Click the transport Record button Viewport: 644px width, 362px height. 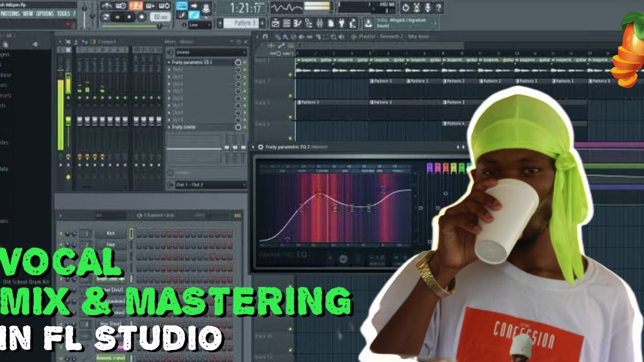(141, 17)
